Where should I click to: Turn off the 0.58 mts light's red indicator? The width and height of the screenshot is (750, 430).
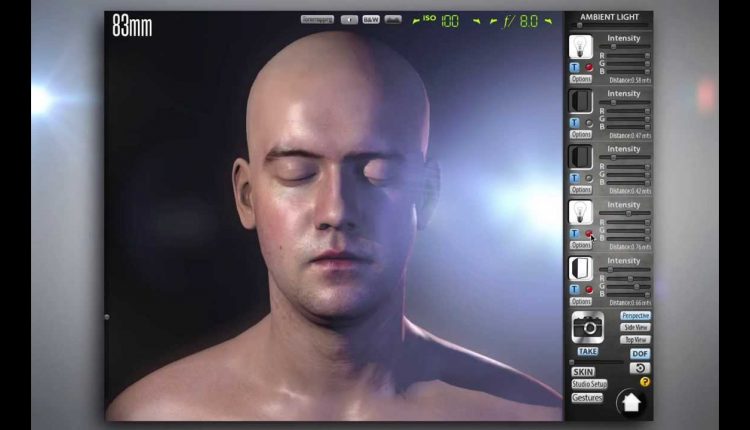pos(589,68)
